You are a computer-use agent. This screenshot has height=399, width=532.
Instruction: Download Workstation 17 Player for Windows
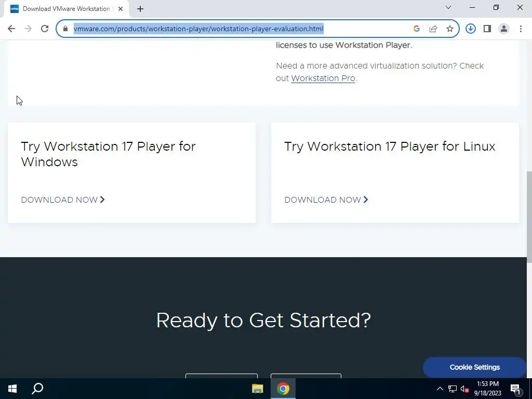[x=63, y=200]
